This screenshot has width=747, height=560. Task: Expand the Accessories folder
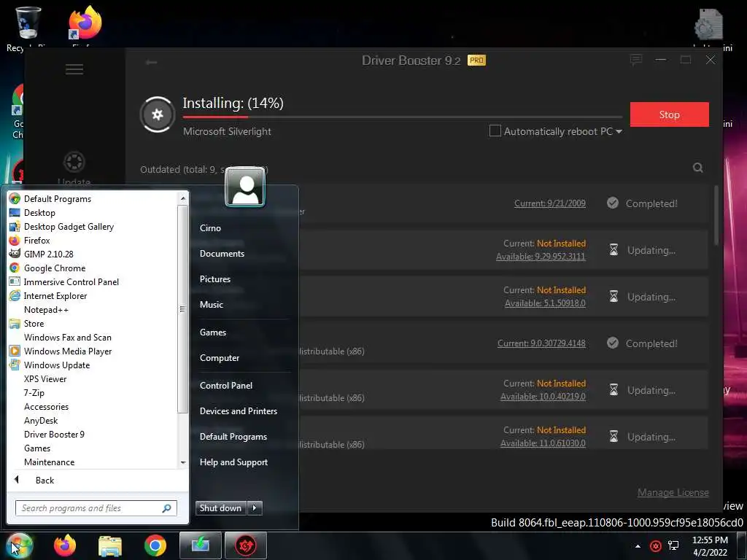(x=46, y=407)
